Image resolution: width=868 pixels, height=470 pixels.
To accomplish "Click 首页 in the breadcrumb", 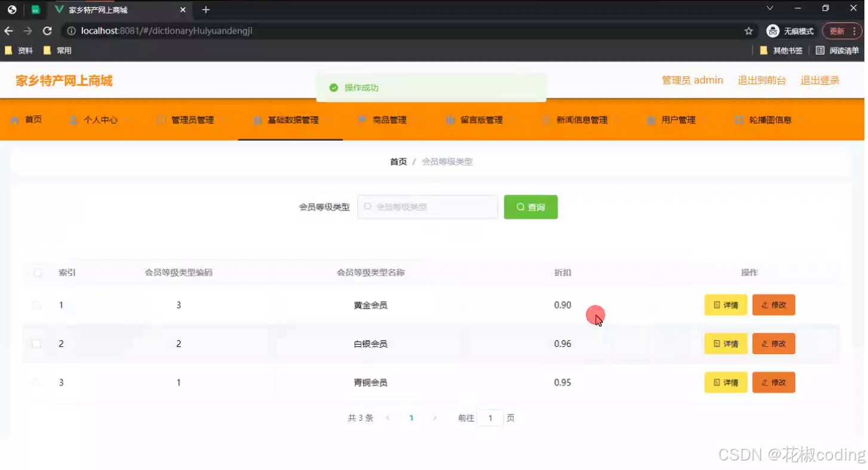I will click(x=398, y=162).
